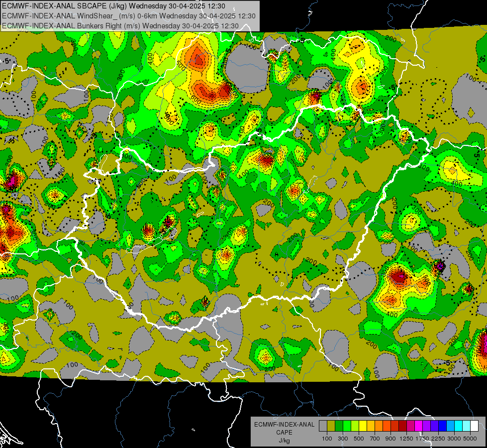Screen dimensions: 487x448
Task: Select the sky blue swatch before 3000
Action: point(451,426)
